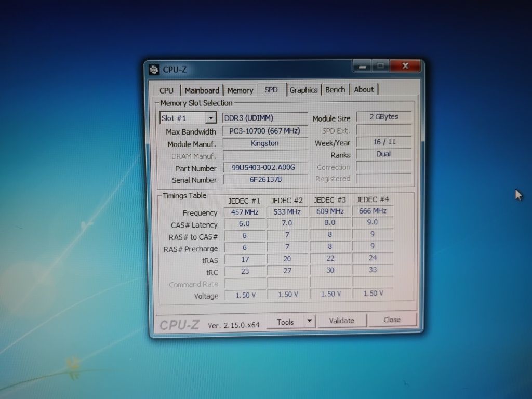Viewport: 532px width, 399px height.
Task: Select the 666 MHz frequency cell
Action: [x=373, y=211]
